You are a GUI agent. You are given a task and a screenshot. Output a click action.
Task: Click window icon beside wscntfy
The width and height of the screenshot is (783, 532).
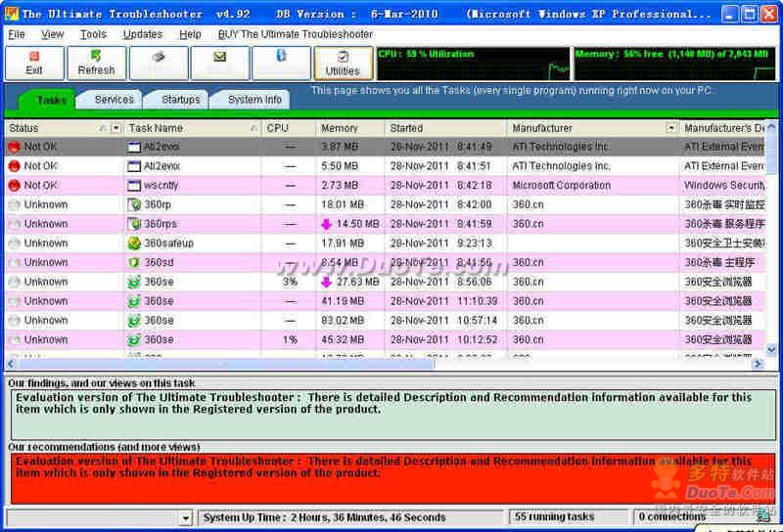tap(134, 186)
